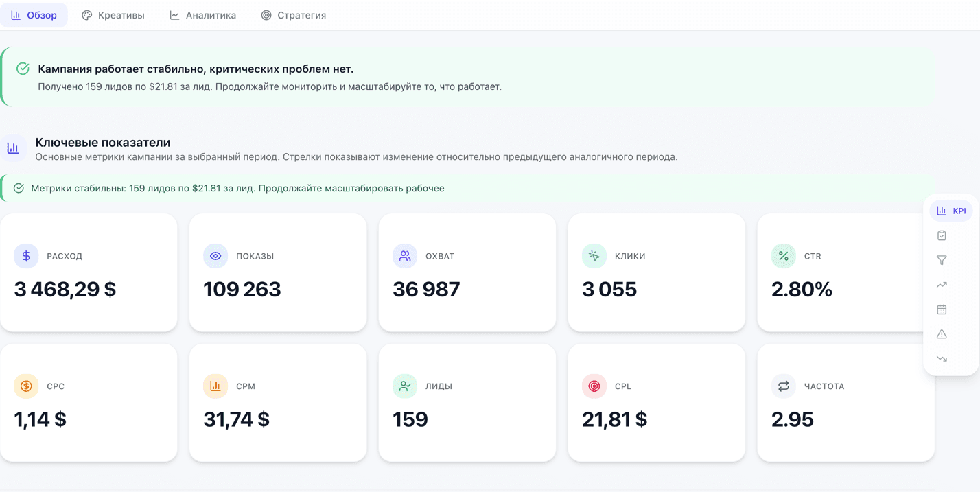Screen dimensions: 980x492
Task: Click the percent icon on the CTR card
Action: click(x=783, y=256)
